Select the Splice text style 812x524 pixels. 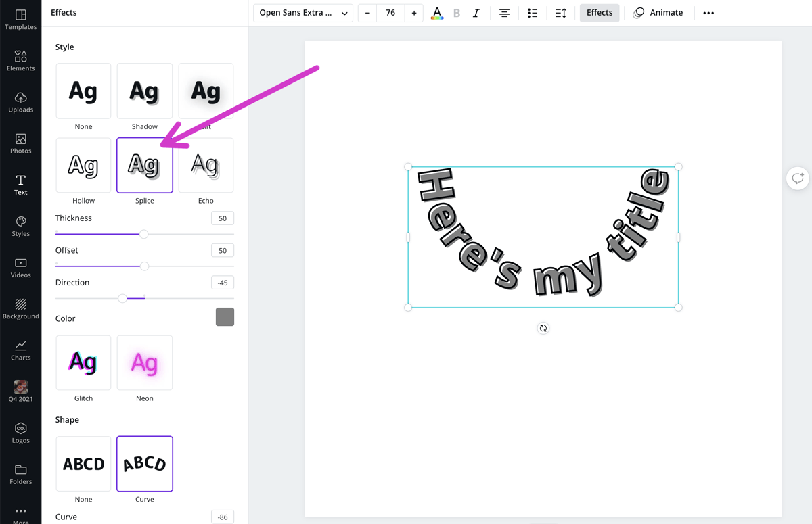(x=145, y=165)
